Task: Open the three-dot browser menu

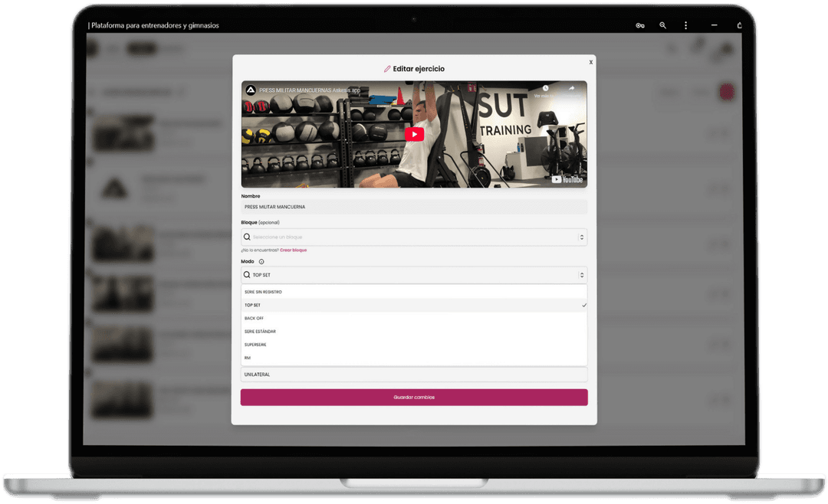Action: tap(685, 25)
